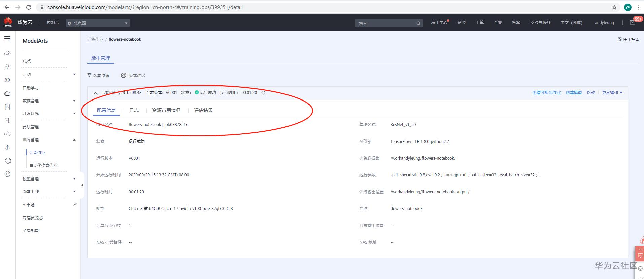Open the 更多操作 dropdown
This screenshot has height=279, width=644.
(612, 93)
